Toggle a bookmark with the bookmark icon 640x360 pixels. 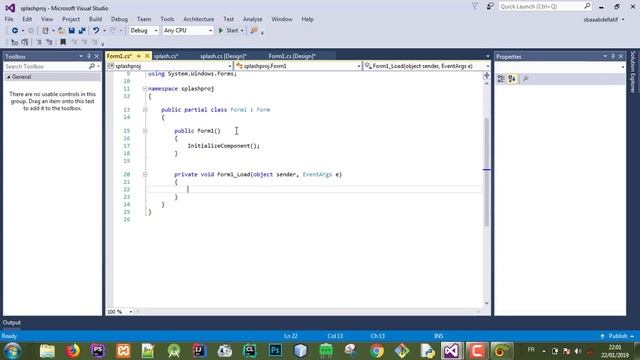pos(63,42)
